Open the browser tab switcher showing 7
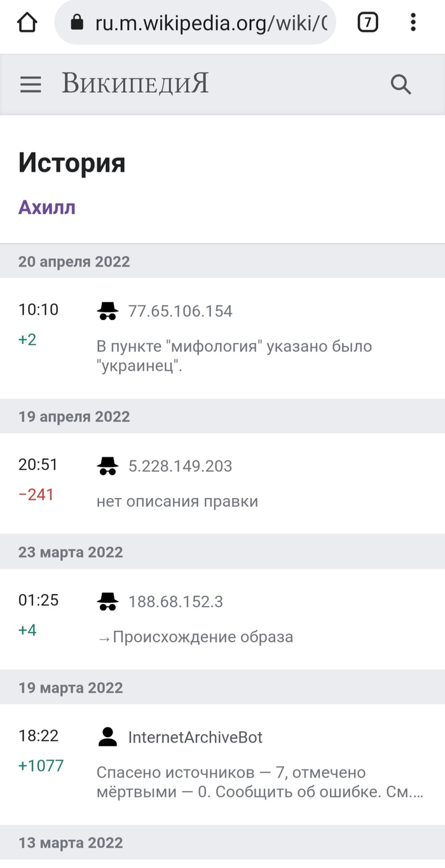 pos(367,23)
